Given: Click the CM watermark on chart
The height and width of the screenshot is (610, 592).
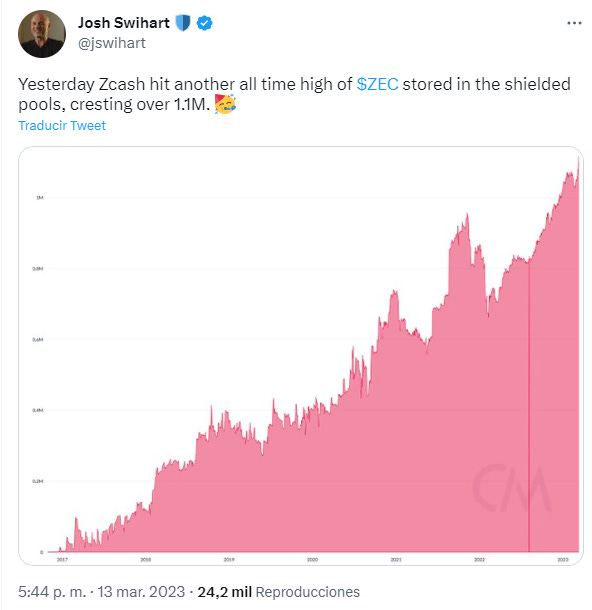Looking at the screenshot, I should click(x=512, y=487).
